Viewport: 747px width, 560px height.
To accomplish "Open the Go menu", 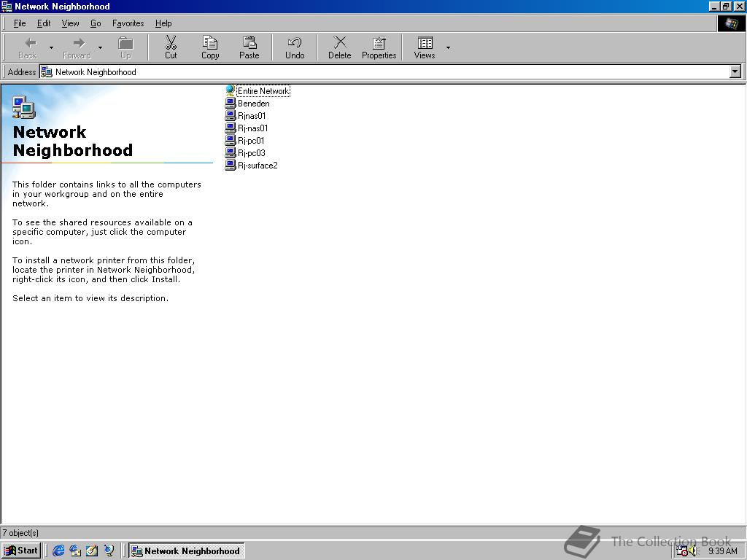I will pos(96,23).
